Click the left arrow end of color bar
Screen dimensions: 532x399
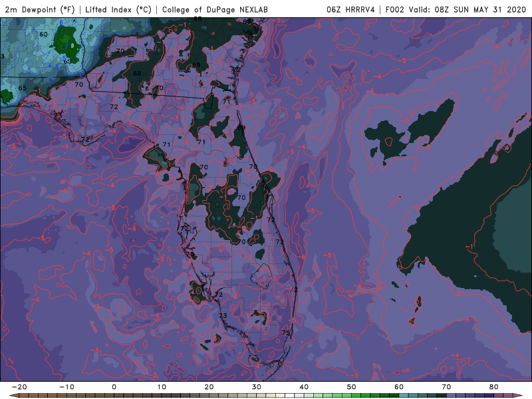[13, 396]
